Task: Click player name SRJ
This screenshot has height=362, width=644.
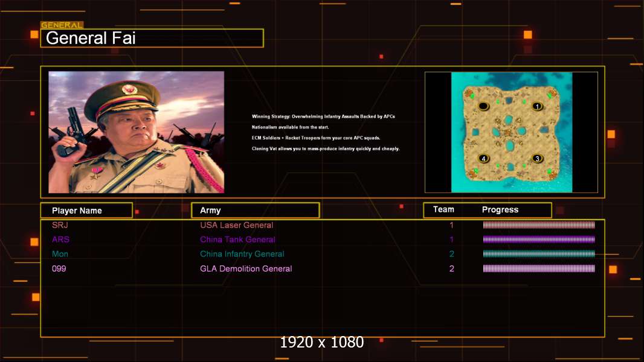Action: pos(60,225)
